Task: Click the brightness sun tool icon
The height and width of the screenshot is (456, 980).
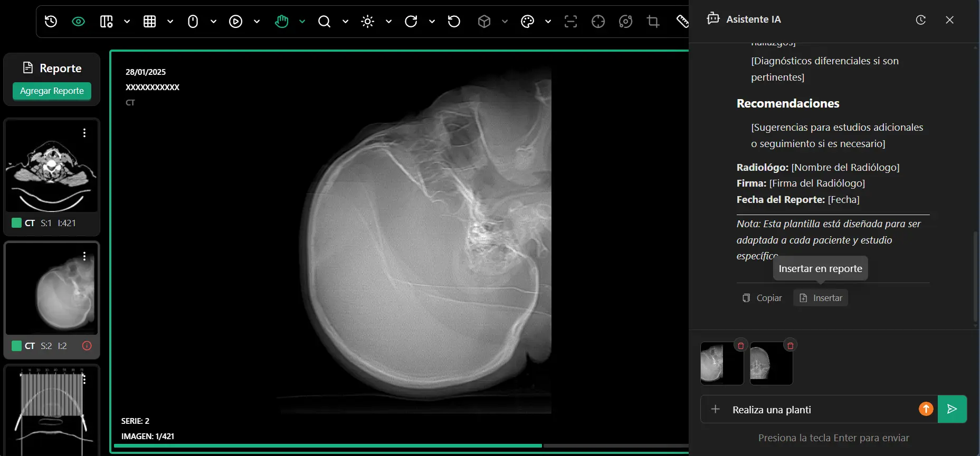Action: pyautogui.click(x=367, y=22)
